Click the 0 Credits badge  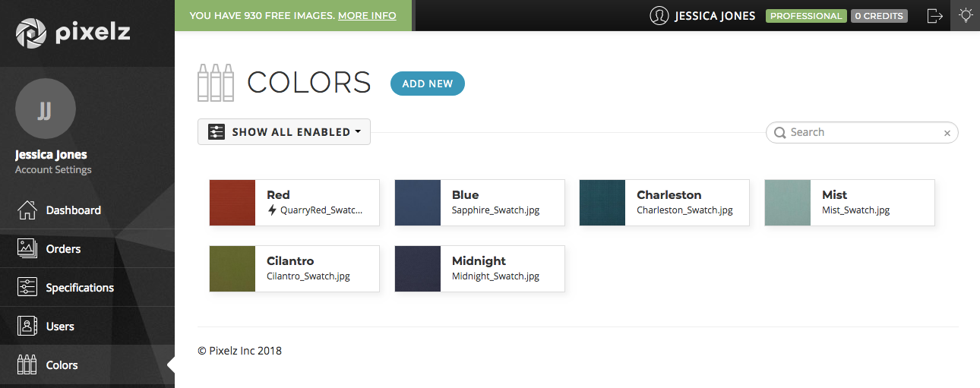879,16
